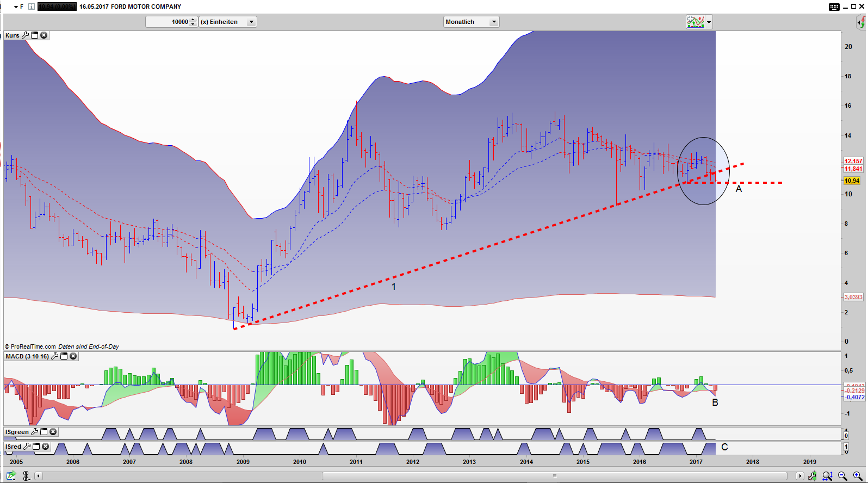Open Kurs panel wrench settings
Screen dimensions: 868x483
25,35
